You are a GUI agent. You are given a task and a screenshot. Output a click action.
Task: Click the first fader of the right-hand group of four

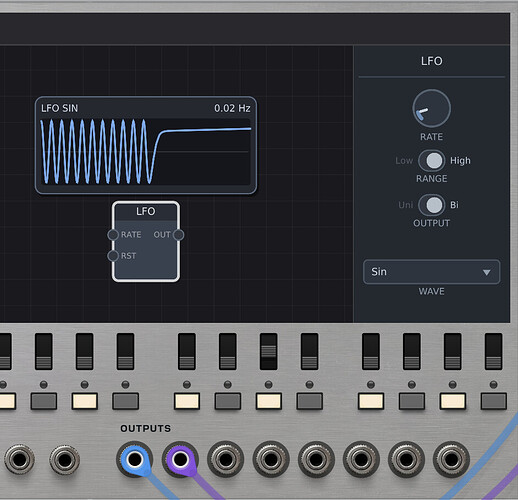pos(371,351)
